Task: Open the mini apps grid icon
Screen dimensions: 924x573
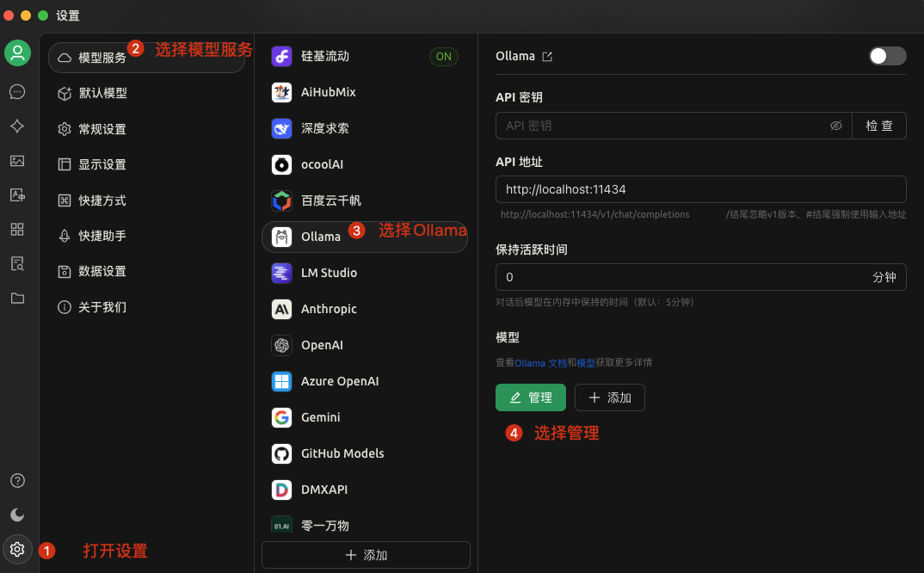Action: point(17,230)
